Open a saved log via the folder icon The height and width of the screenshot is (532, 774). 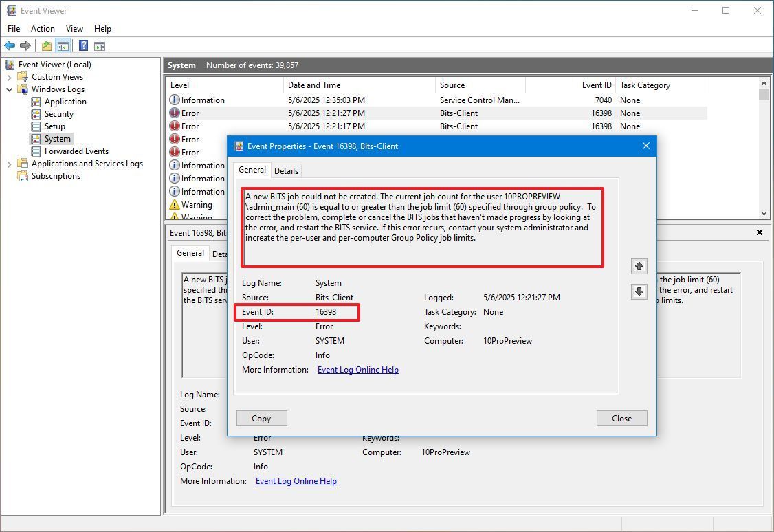point(45,45)
